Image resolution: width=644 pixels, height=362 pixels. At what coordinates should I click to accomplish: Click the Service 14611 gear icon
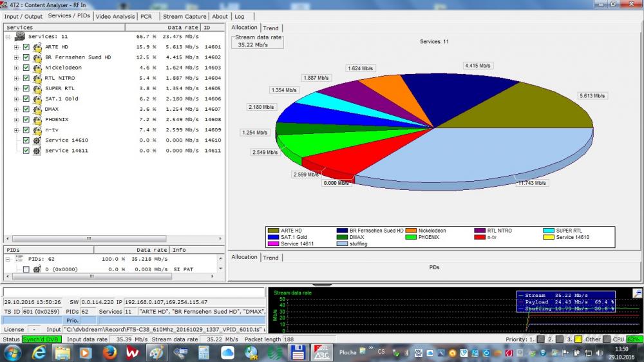click(37, 151)
